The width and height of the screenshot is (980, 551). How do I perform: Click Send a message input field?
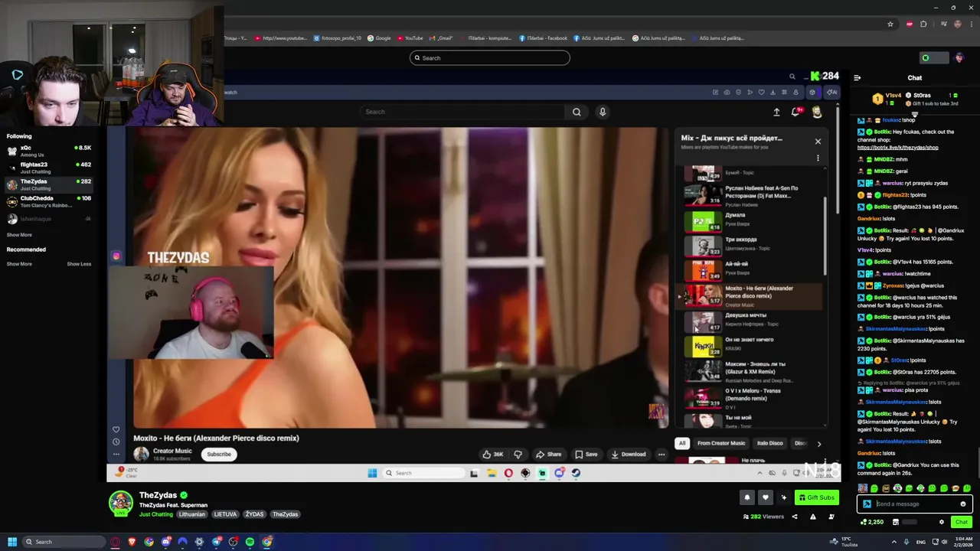point(915,504)
